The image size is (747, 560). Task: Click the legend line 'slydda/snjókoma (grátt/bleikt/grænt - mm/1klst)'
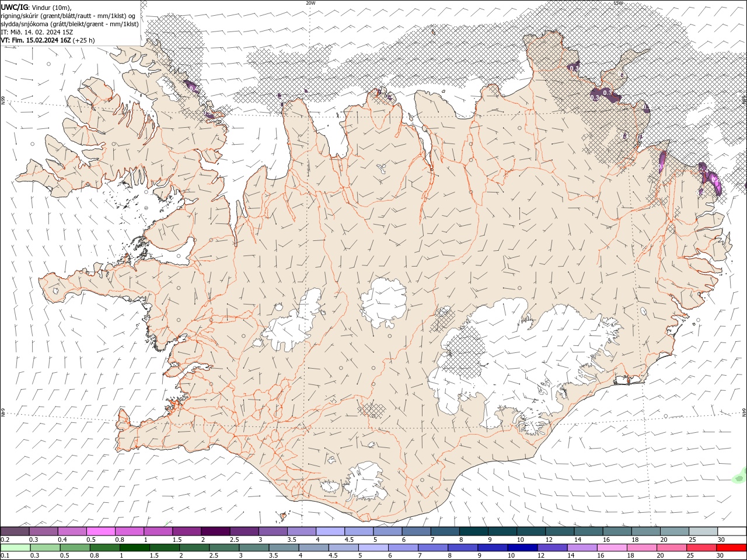pos(70,24)
